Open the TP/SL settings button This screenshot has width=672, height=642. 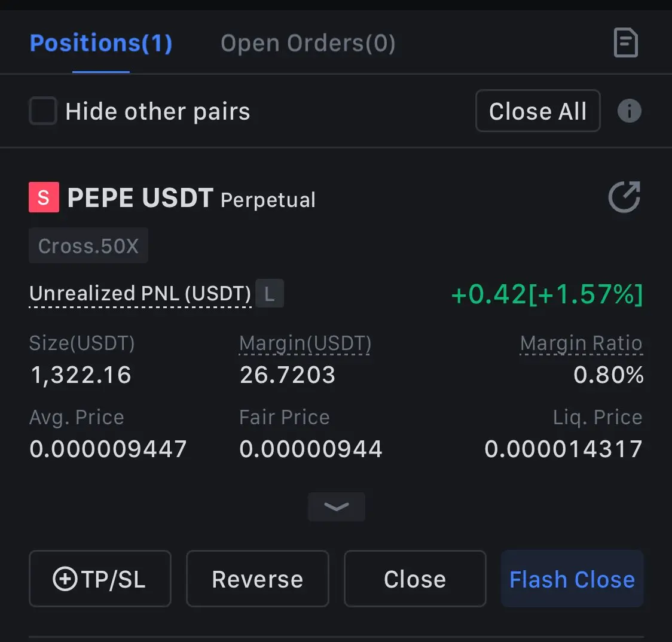[100, 579]
